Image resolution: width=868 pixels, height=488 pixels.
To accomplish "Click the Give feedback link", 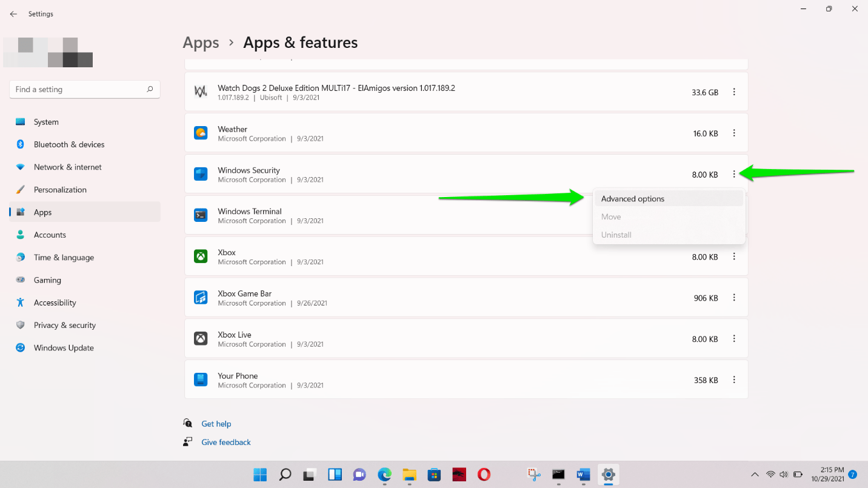I will pyautogui.click(x=225, y=442).
